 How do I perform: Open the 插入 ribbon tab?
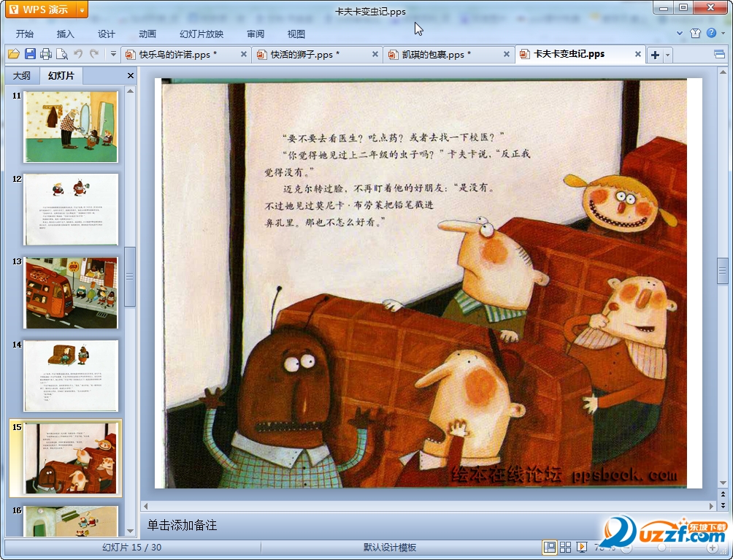pyautogui.click(x=65, y=34)
